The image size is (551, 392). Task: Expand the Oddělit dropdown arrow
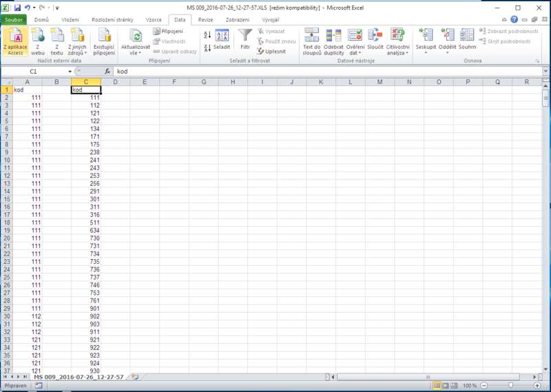[x=447, y=53]
